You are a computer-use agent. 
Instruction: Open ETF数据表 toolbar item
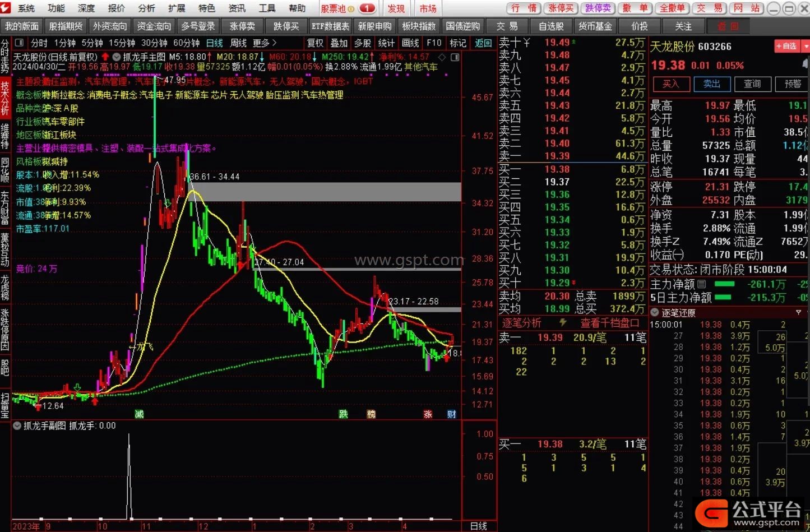pos(330,26)
